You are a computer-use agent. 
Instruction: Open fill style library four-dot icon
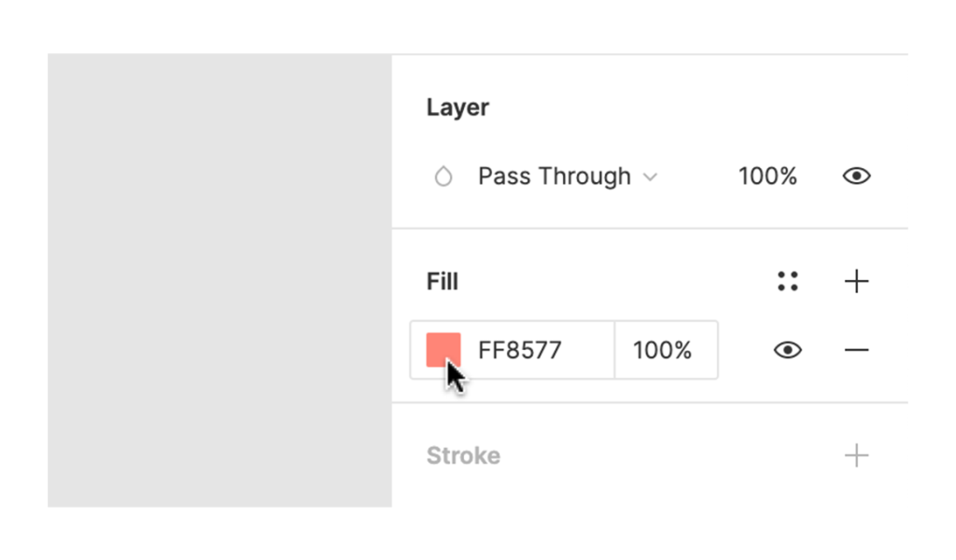(788, 282)
